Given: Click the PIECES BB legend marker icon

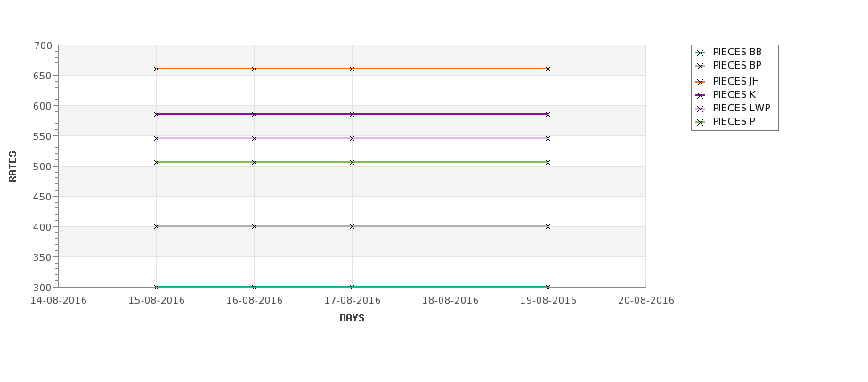Looking at the screenshot, I should pyautogui.click(x=701, y=53).
